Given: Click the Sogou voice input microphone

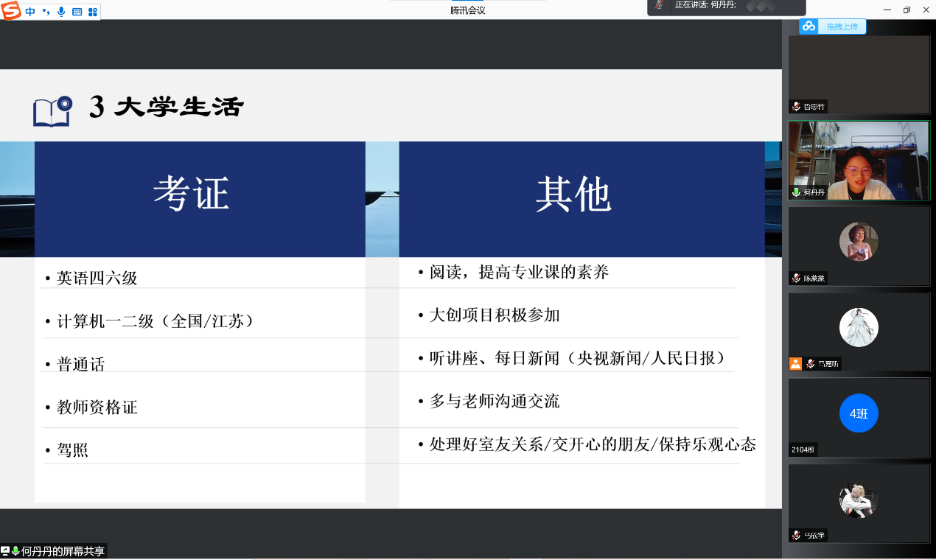Looking at the screenshot, I should click(61, 12).
